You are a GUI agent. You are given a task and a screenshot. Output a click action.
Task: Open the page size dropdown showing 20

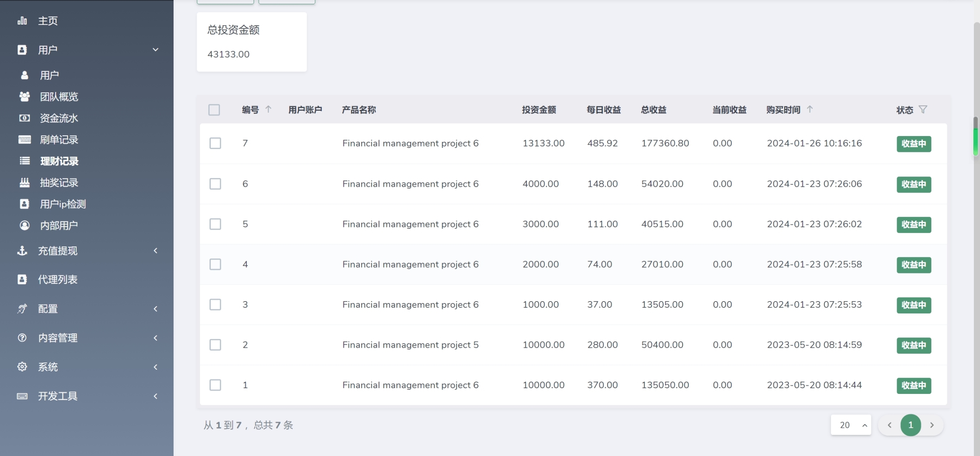(851, 425)
